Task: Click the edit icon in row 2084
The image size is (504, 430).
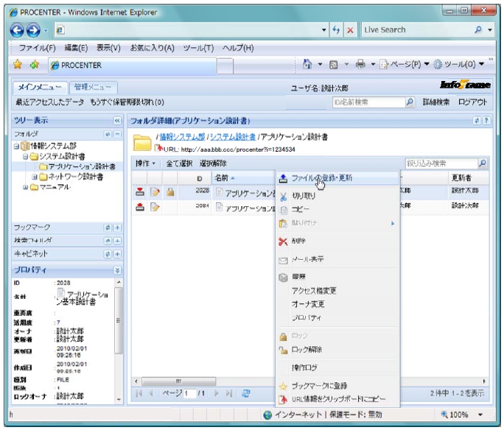Action: [155, 207]
